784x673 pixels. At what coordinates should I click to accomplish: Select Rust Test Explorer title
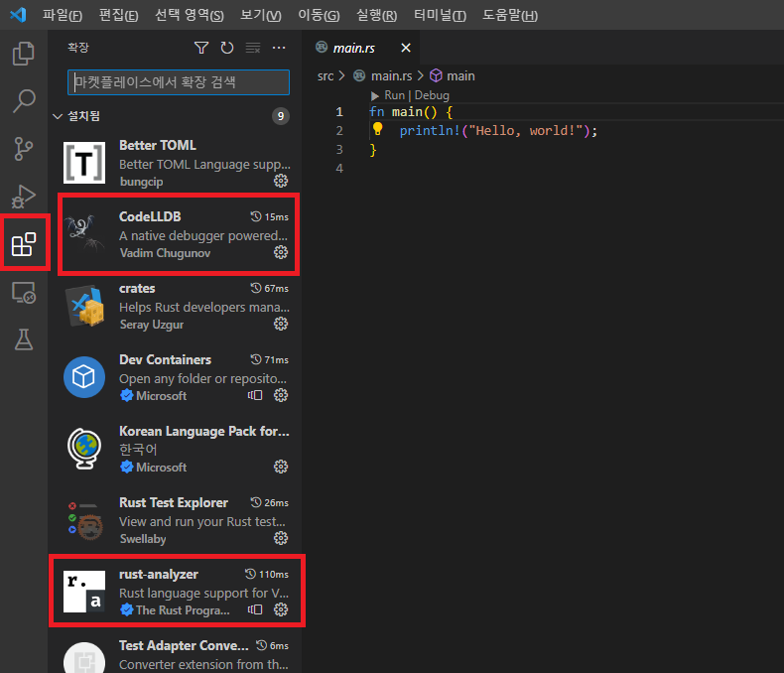click(x=174, y=503)
